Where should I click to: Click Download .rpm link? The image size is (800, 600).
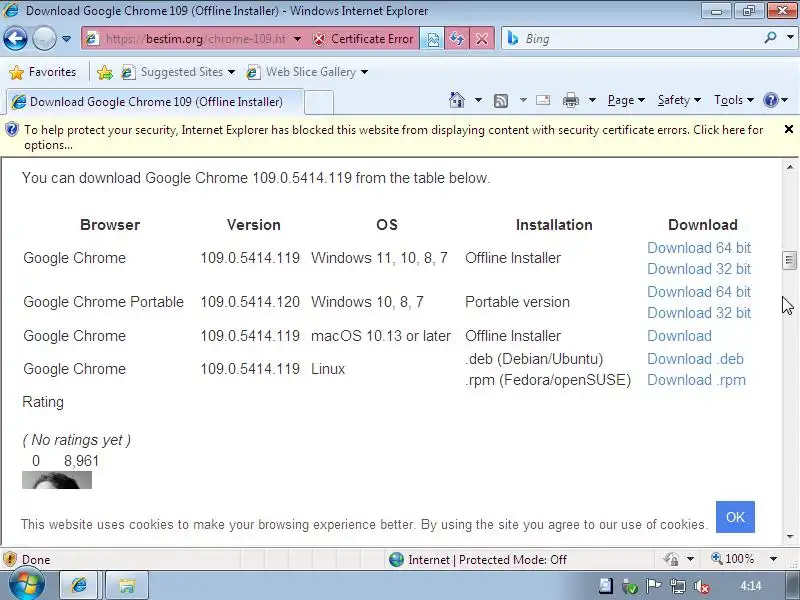(x=696, y=380)
